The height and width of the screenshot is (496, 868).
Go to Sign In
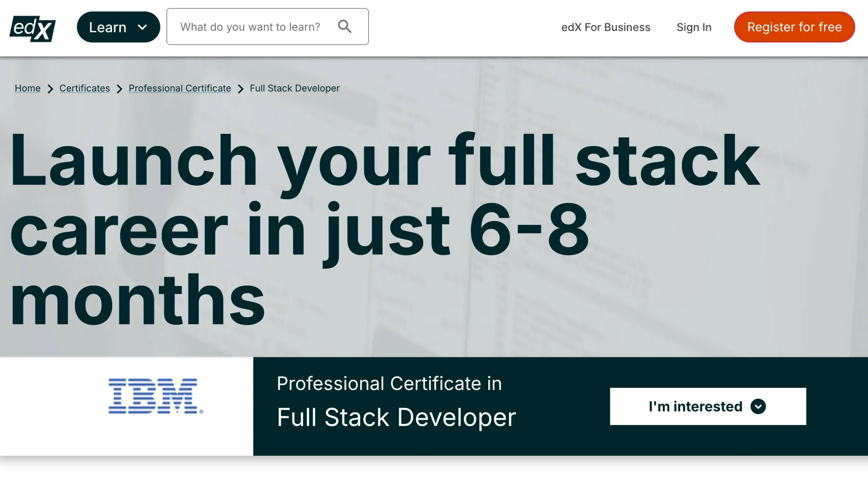click(x=694, y=27)
